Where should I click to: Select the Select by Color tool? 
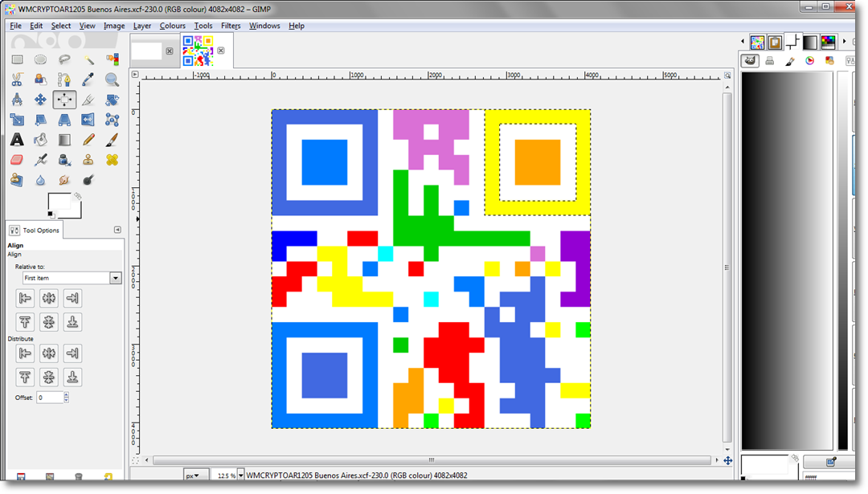[113, 59]
